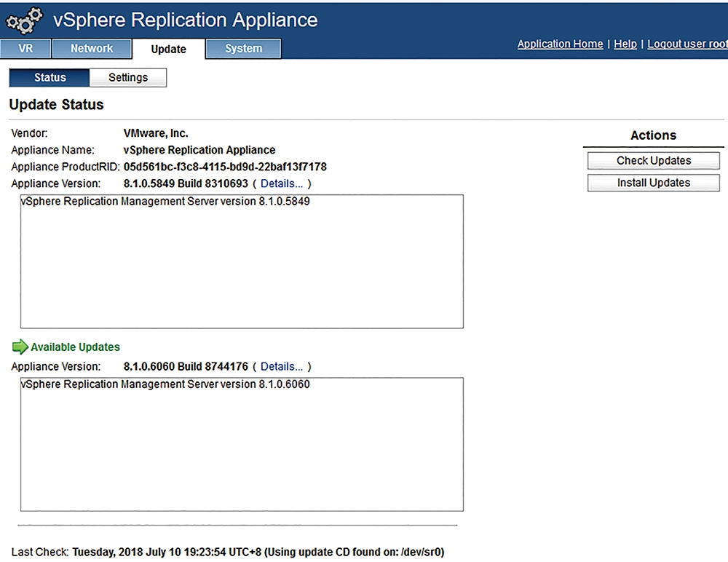Click the current version details text box
This screenshot has height=562, width=728.
coord(242,261)
